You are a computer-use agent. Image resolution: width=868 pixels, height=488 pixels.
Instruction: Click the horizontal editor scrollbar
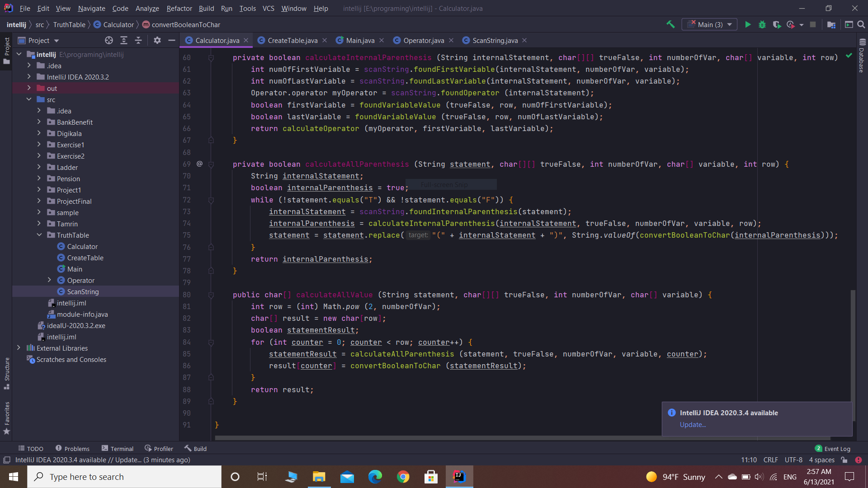(x=522, y=438)
